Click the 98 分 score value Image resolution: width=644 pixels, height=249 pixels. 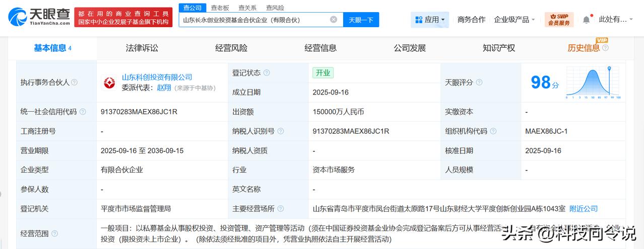(x=545, y=82)
